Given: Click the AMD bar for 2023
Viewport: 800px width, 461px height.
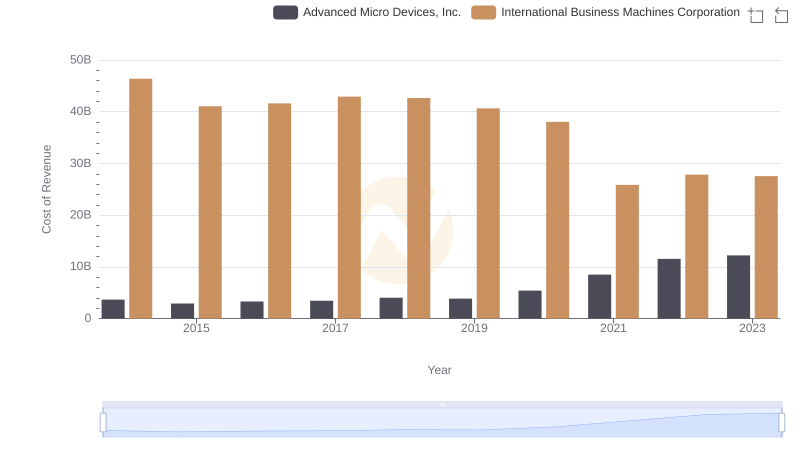Looking at the screenshot, I should [738, 287].
